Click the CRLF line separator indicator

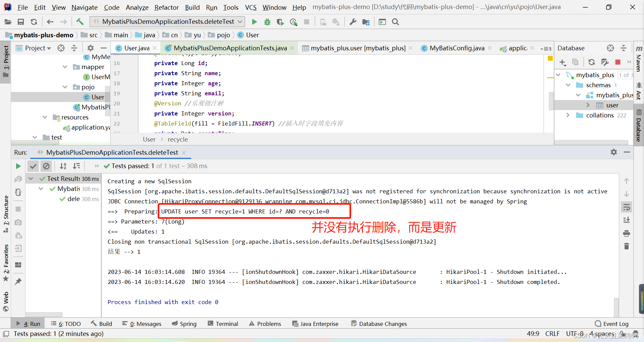[x=552, y=334]
